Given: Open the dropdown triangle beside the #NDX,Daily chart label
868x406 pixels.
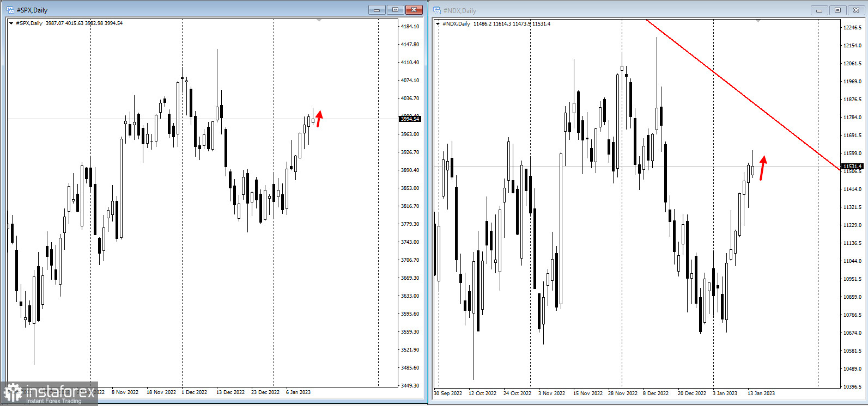Looking at the screenshot, I should pyautogui.click(x=438, y=24).
